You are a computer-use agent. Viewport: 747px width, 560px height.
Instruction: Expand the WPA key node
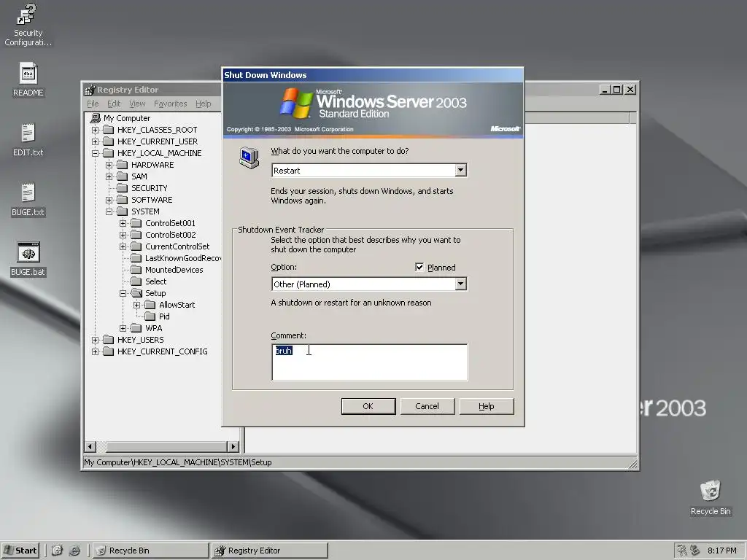[123, 328]
